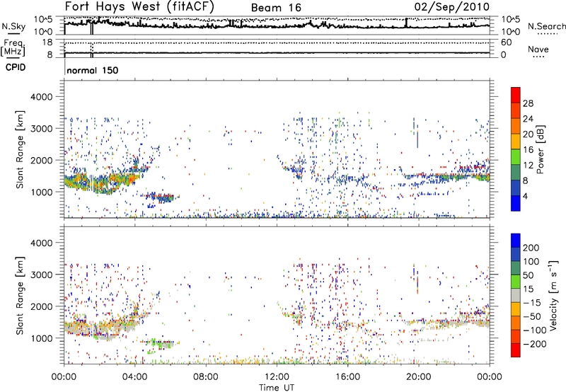
Task: Click the Power [dB] colorbar title
Action: click(x=540, y=149)
